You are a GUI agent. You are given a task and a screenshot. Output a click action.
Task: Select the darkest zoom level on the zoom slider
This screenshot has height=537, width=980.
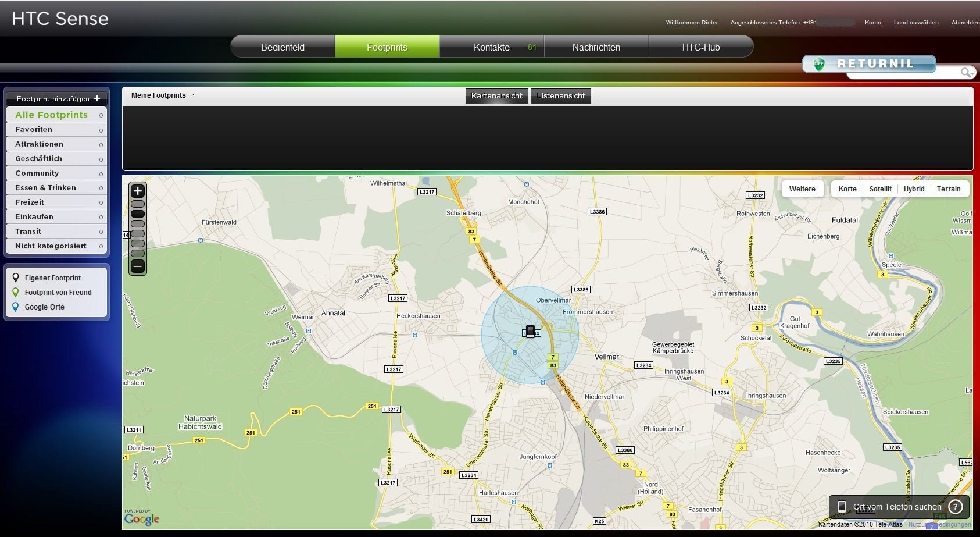138,214
